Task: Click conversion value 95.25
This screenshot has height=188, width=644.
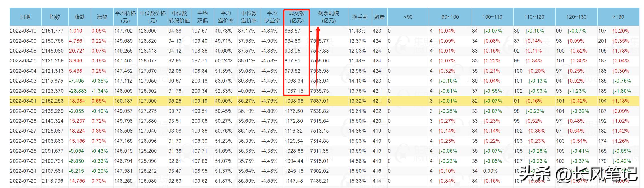Action: 175,101
